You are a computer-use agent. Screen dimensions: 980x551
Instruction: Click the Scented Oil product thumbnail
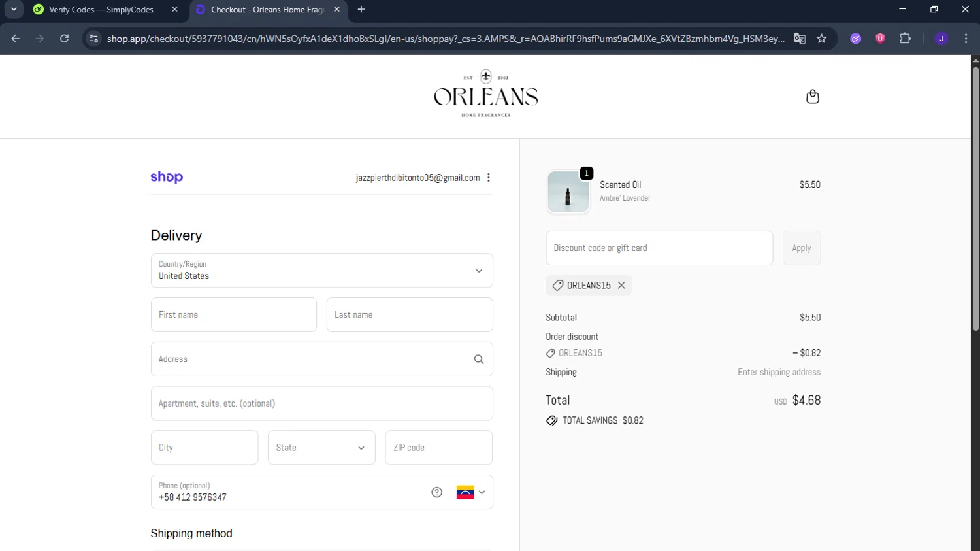568,192
